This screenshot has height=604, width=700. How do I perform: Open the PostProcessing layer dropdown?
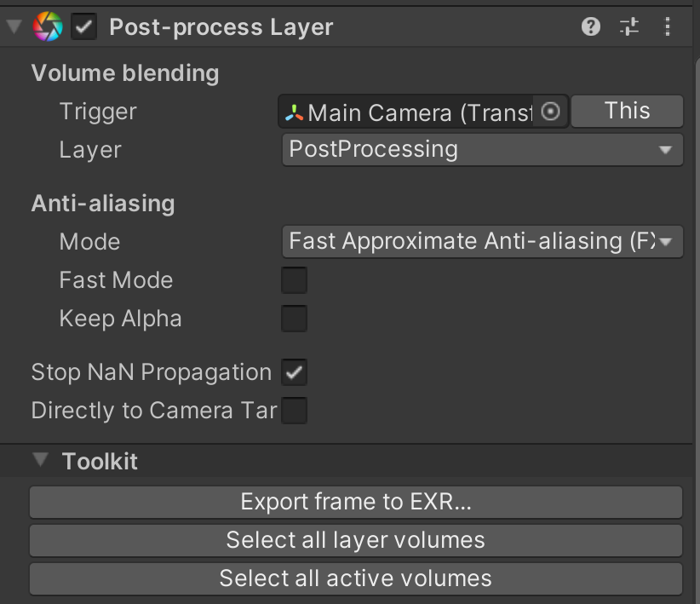pos(482,150)
